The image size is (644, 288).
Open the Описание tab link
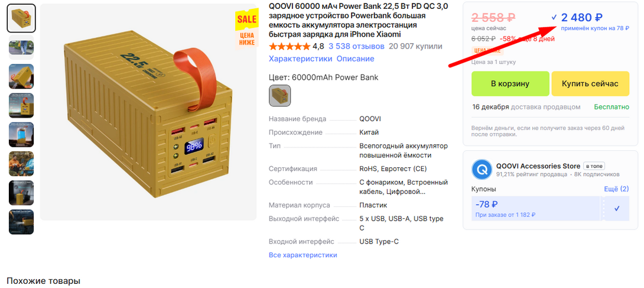(355, 59)
